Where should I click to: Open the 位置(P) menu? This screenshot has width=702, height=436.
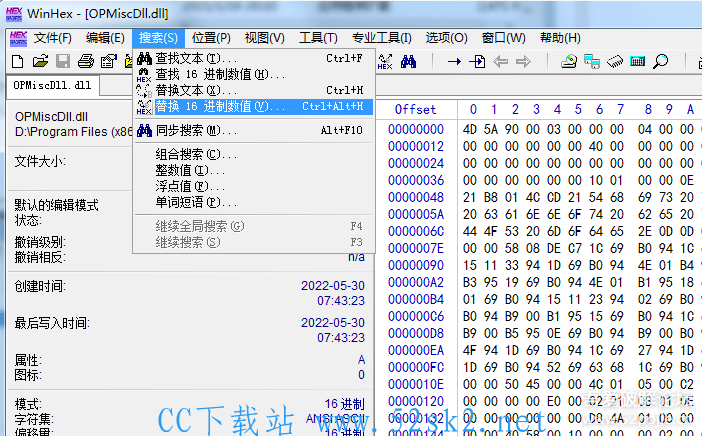click(x=211, y=38)
